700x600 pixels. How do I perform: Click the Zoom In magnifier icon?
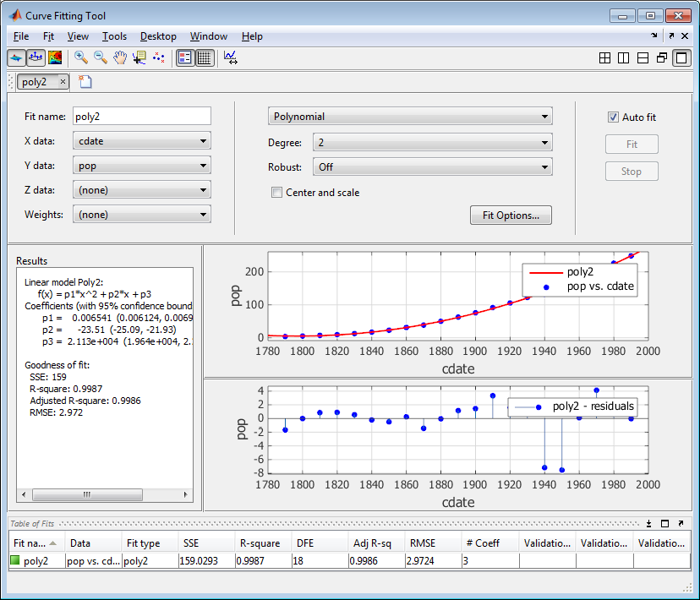tap(81, 57)
